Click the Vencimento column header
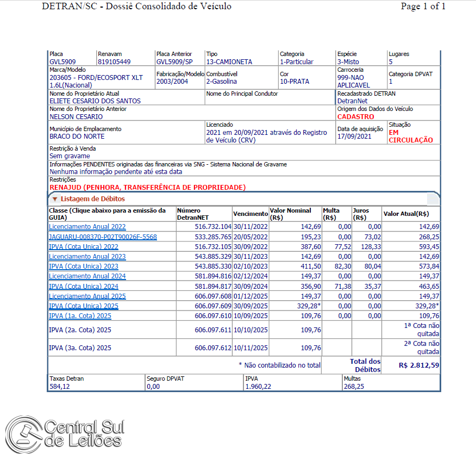Image resolution: width=476 pixels, height=459 pixels. coord(250,214)
